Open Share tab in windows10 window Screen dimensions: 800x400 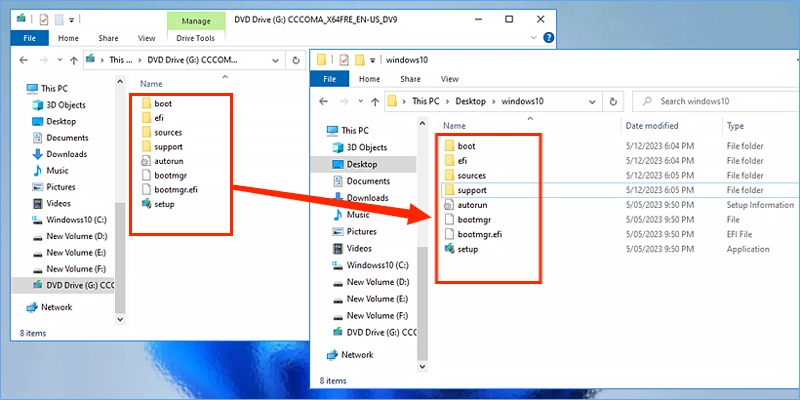[410, 79]
